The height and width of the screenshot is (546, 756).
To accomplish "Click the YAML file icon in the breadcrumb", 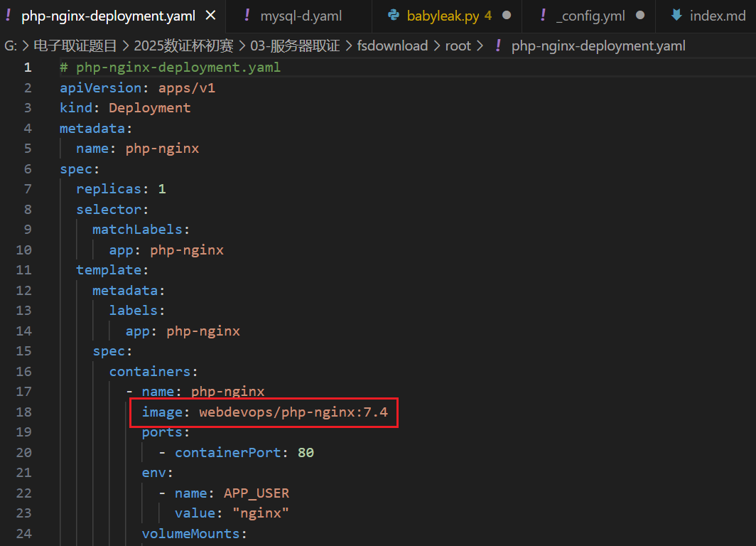I will pos(498,46).
